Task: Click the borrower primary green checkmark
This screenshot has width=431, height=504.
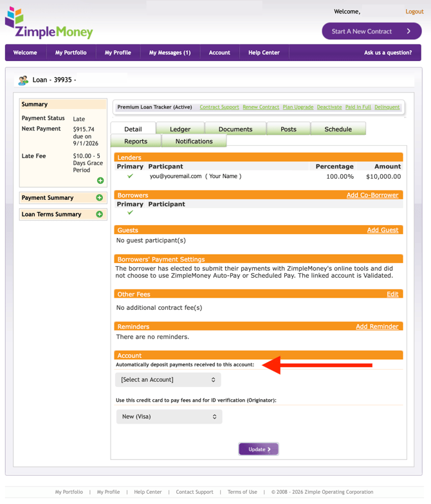Action: point(130,212)
